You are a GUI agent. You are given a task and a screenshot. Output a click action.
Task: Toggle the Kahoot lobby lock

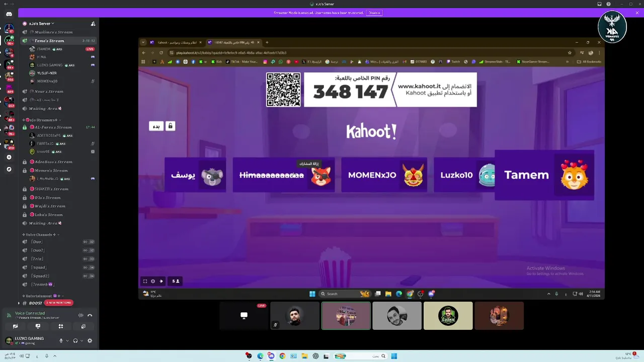click(170, 126)
